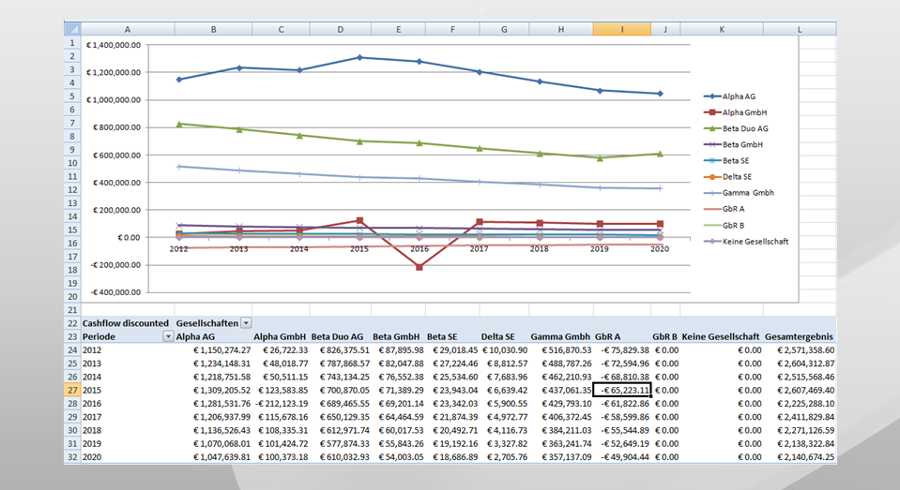900x490 pixels.
Task: Select the cell with € 2,140,674.25
Action: [799, 457]
